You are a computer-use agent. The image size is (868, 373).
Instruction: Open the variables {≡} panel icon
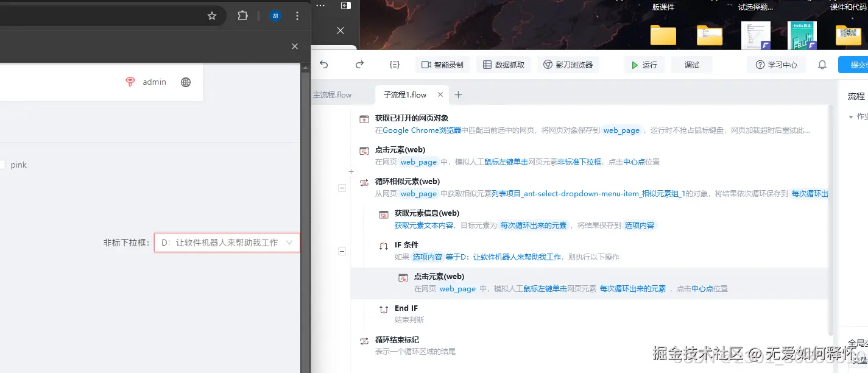[394, 63]
